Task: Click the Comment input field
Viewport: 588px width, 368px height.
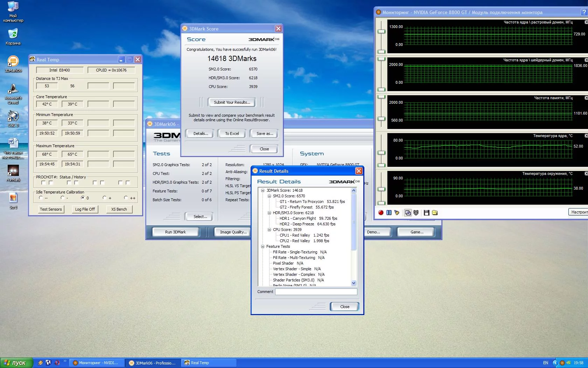Action: pos(316,292)
